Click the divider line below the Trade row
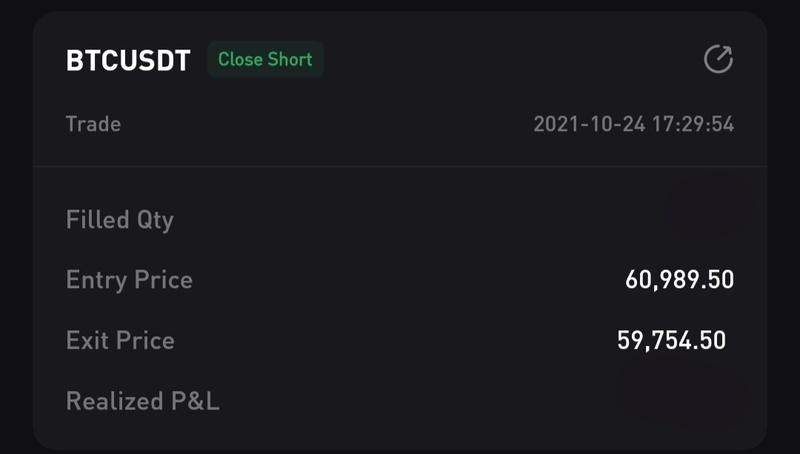This screenshot has height=454, width=800. tap(400, 166)
